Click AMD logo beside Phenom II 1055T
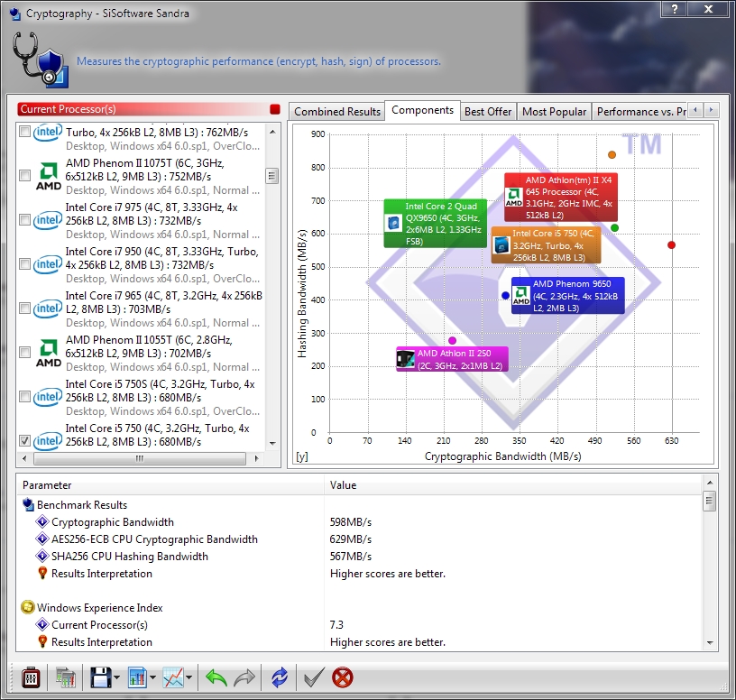This screenshot has height=700, width=736. (49, 353)
